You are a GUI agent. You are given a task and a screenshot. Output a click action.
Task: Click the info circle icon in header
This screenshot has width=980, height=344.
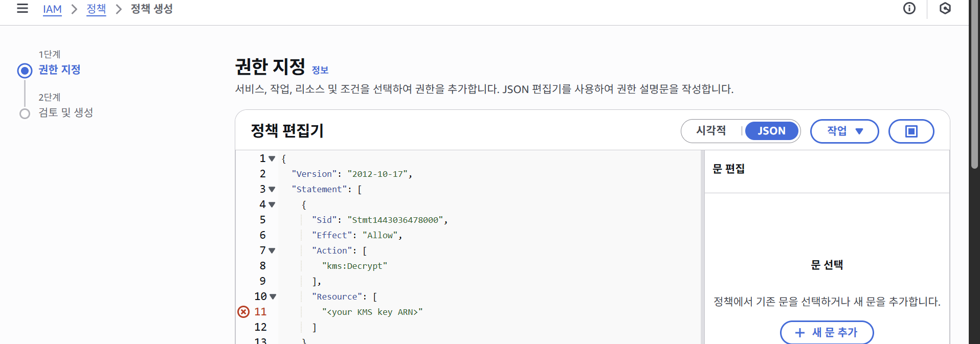909,9
